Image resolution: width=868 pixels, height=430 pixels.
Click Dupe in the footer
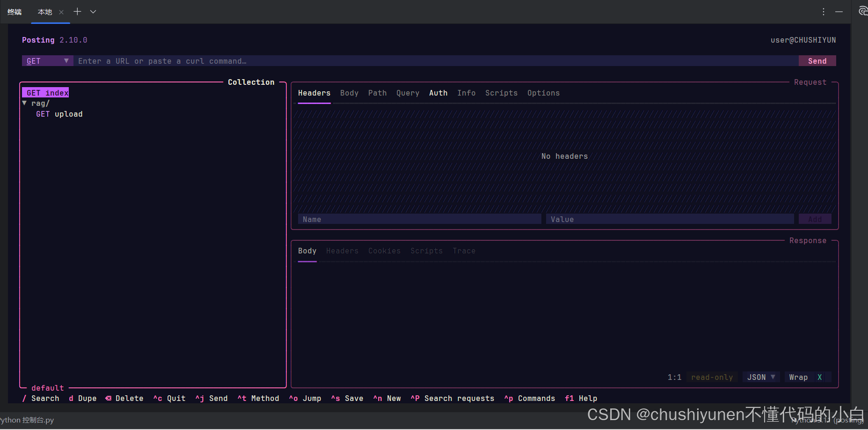[82, 399]
